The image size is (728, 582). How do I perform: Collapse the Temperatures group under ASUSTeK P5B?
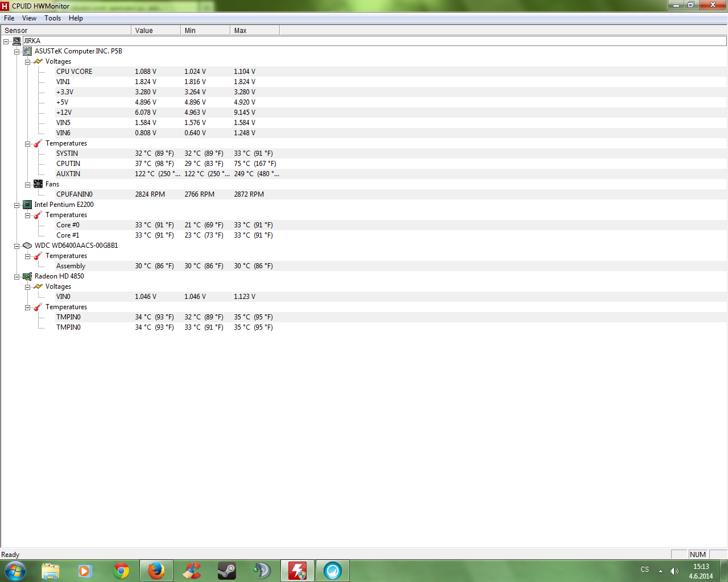point(28,144)
